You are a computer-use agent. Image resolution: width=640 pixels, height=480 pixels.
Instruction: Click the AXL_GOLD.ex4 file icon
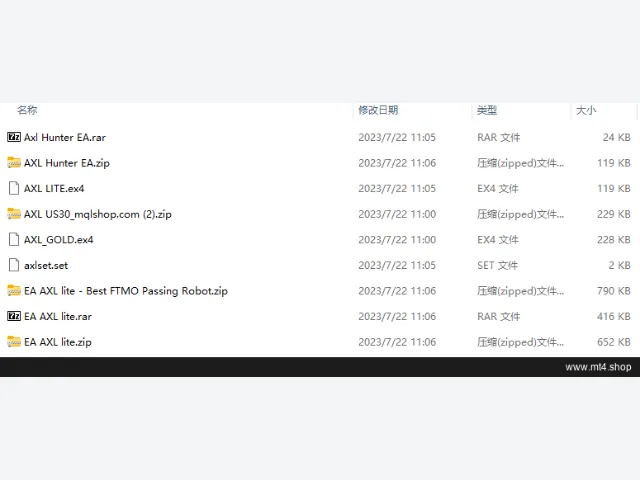click(x=14, y=239)
